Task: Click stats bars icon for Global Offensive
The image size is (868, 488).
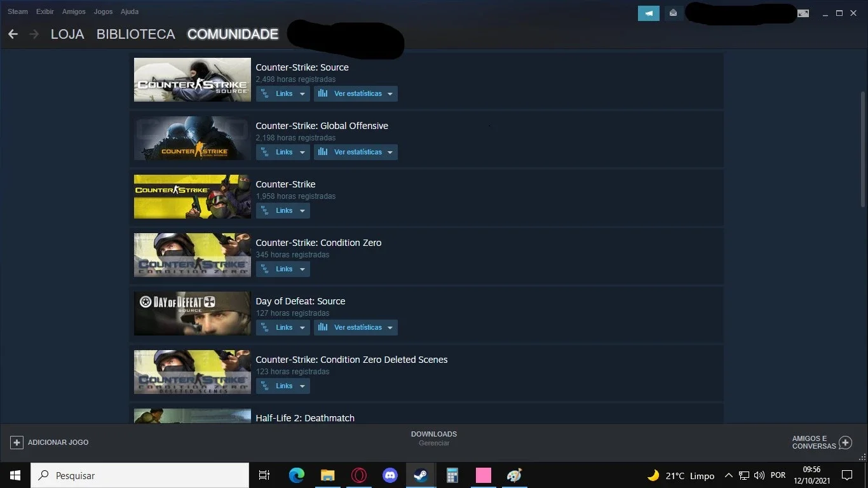Action: coord(323,152)
